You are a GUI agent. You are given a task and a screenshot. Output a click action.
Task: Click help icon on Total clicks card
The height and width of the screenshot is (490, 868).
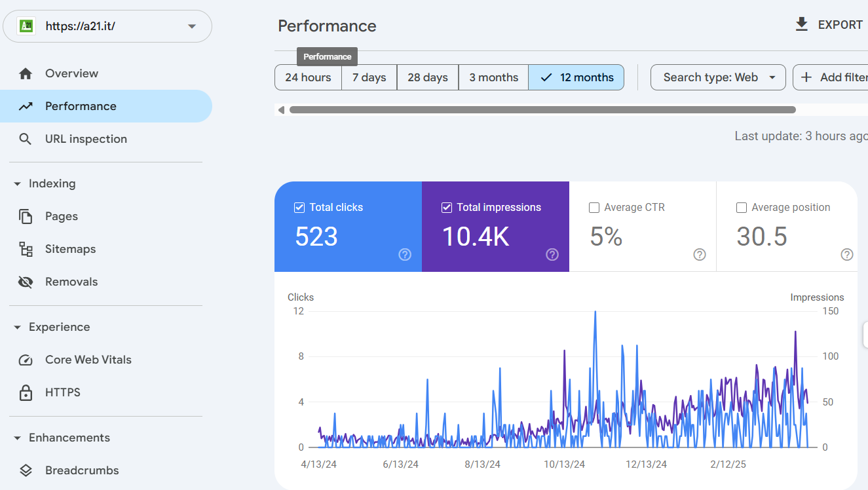tap(405, 255)
